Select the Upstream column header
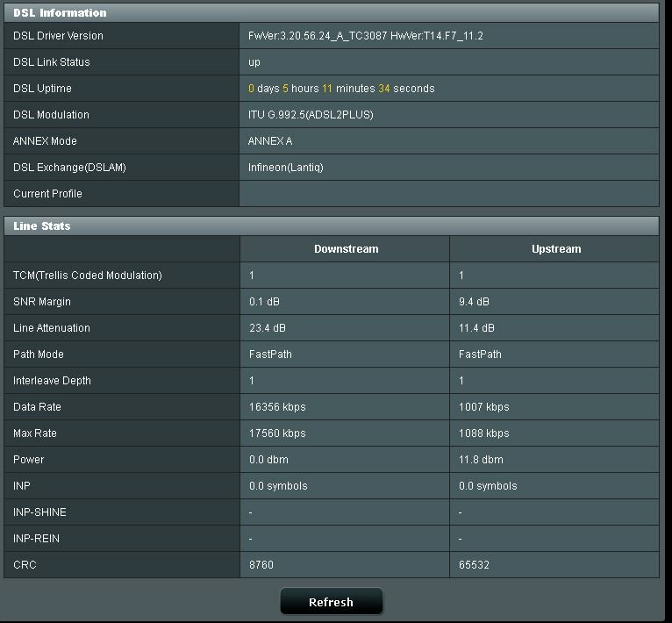 [x=555, y=249]
